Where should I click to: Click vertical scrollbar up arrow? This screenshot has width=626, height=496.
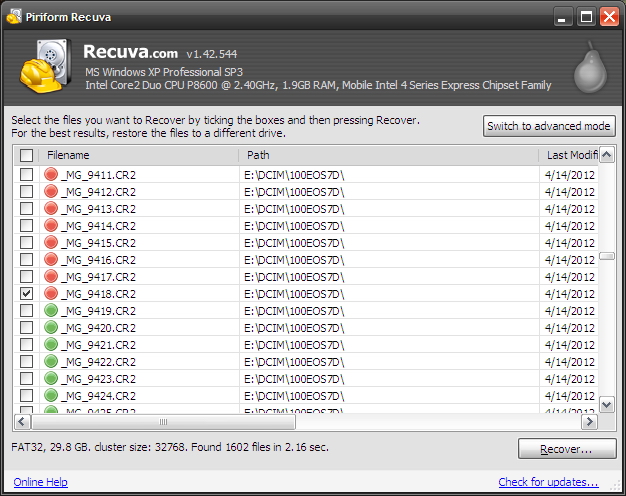point(607,155)
